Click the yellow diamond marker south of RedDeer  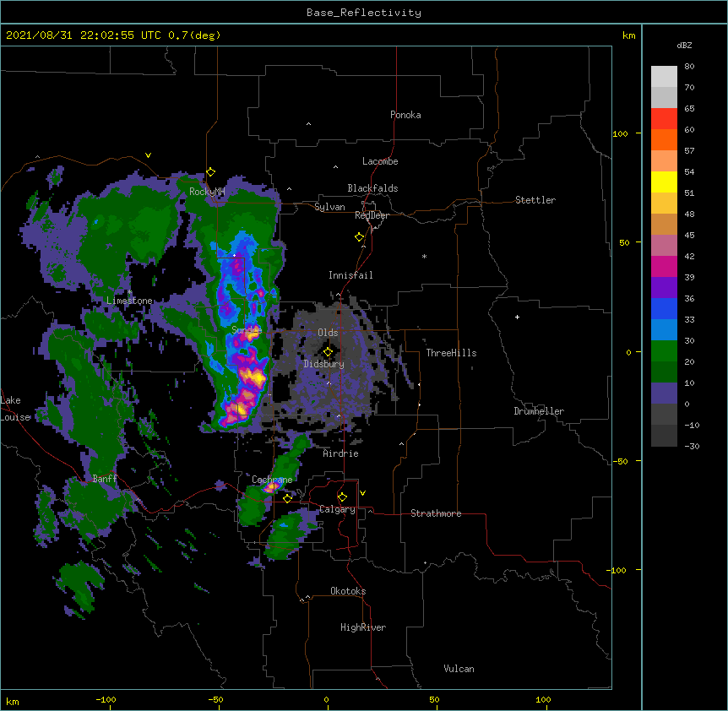click(x=360, y=237)
